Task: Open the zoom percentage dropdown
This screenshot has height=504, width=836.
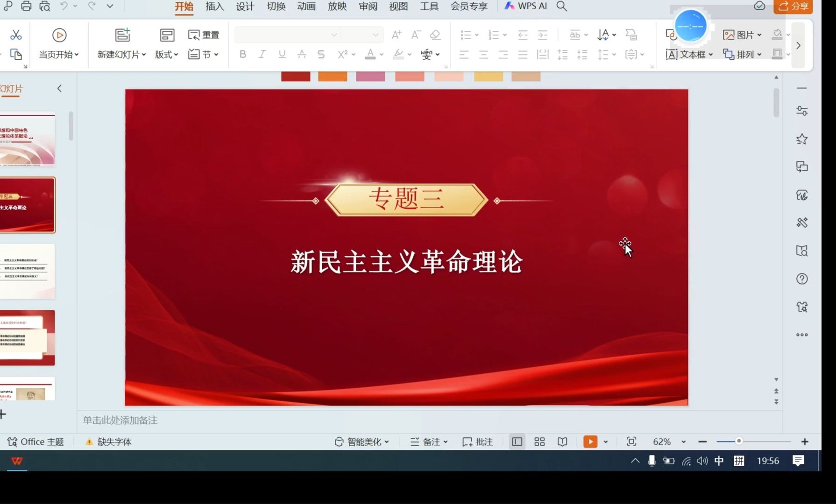Action: tap(683, 441)
